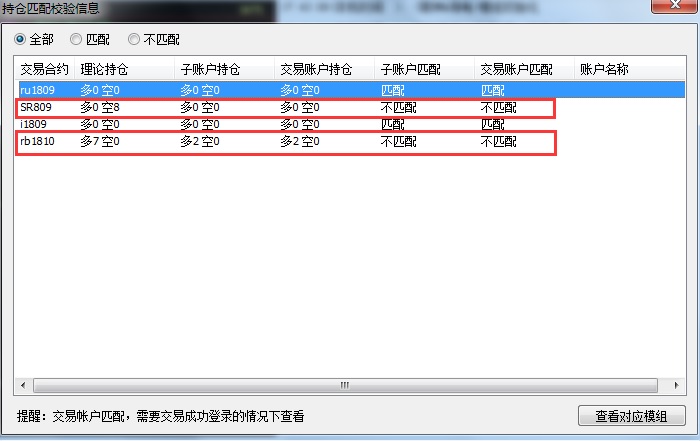This screenshot has height=441, width=700.
Task: Select the rb1810 contract row
Action: click(x=352, y=141)
